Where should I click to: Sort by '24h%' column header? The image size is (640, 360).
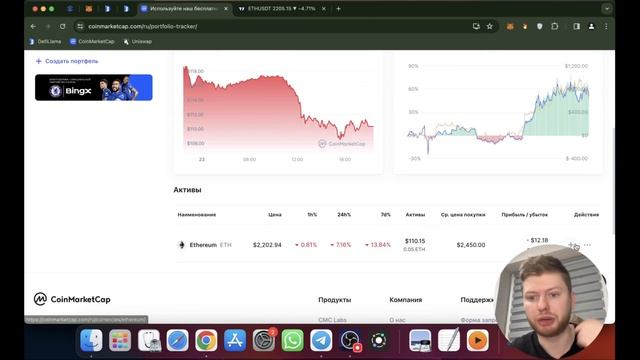[x=344, y=215]
